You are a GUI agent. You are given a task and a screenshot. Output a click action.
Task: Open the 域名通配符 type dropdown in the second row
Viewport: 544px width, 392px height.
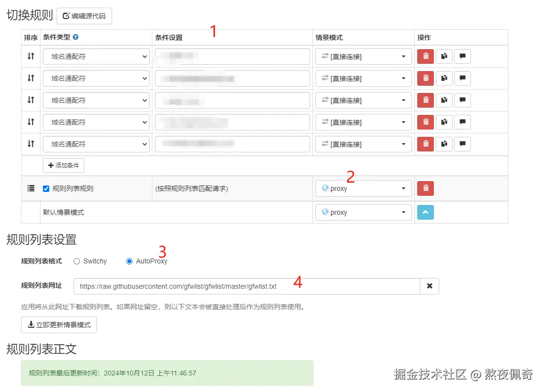click(x=96, y=78)
